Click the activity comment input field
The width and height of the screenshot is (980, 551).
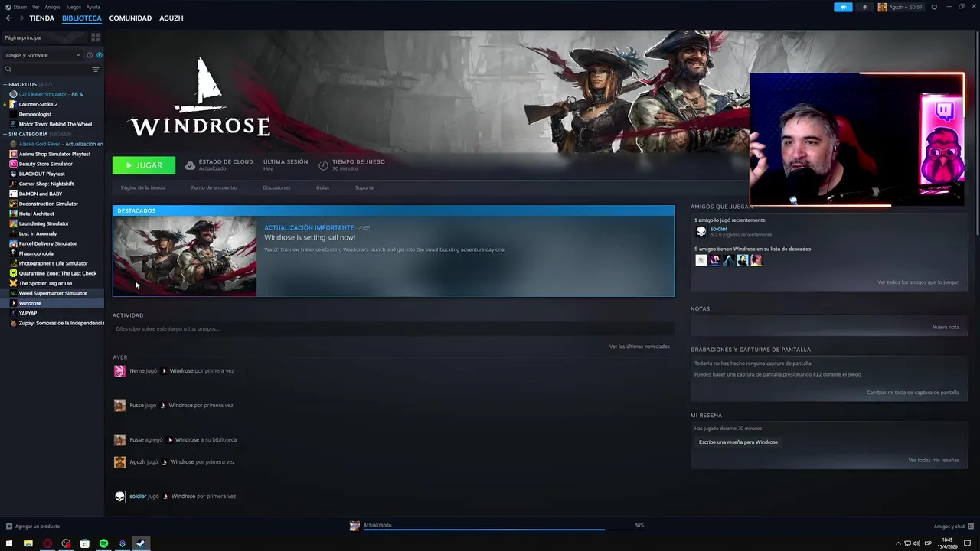[394, 328]
